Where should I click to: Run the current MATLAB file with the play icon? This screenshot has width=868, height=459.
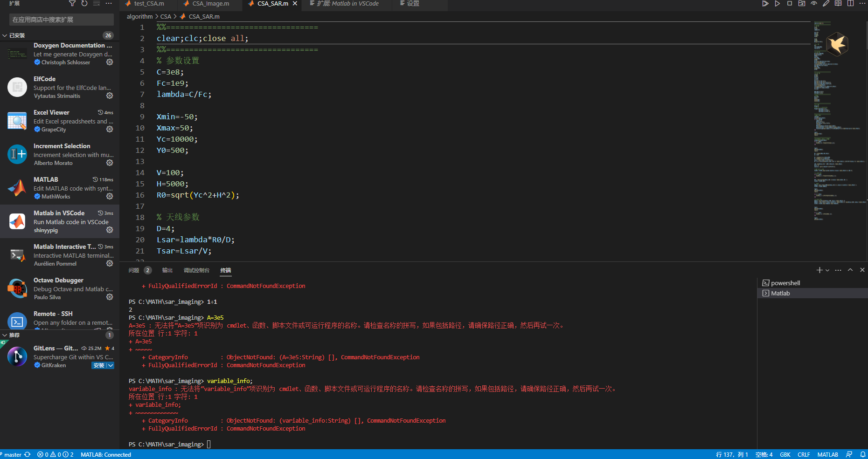click(777, 3)
